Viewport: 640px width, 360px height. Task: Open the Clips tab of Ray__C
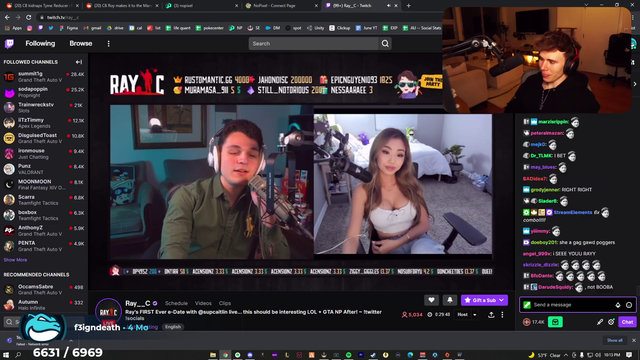tap(224, 303)
